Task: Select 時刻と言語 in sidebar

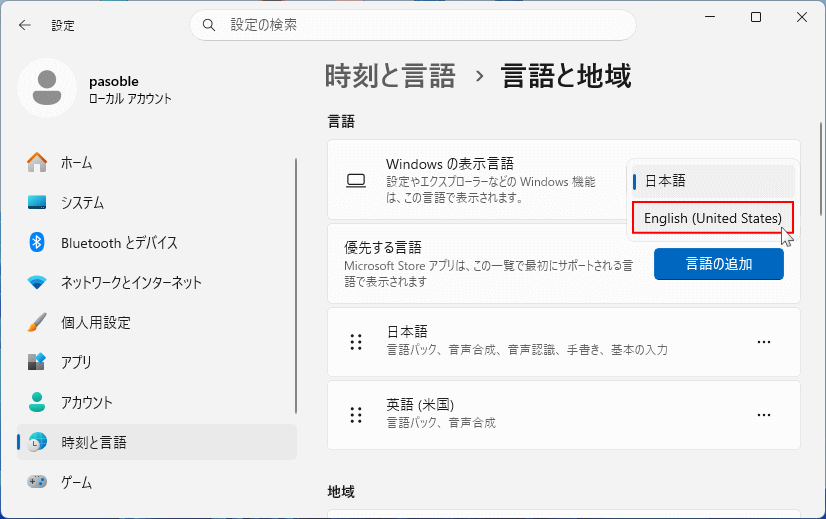Action: click(157, 442)
